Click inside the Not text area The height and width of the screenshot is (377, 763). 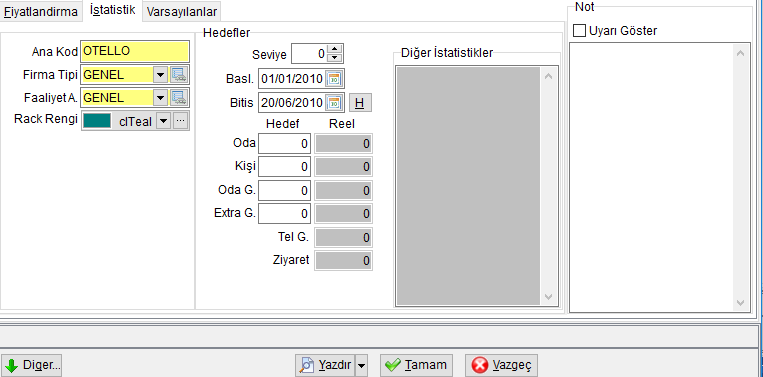pyautogui.click(x=651, y=178)
